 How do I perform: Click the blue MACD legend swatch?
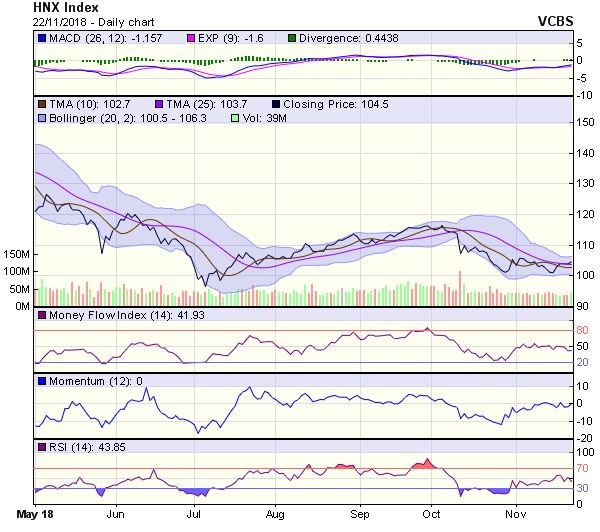click(39, 38)
